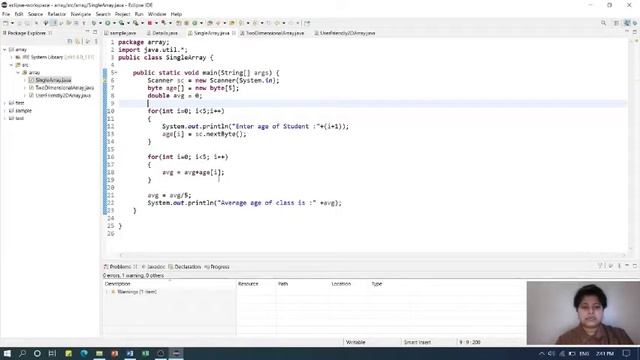640x360 pixels.
Task: Click the Save toolbar icon
Action: (x=19, y=23)
